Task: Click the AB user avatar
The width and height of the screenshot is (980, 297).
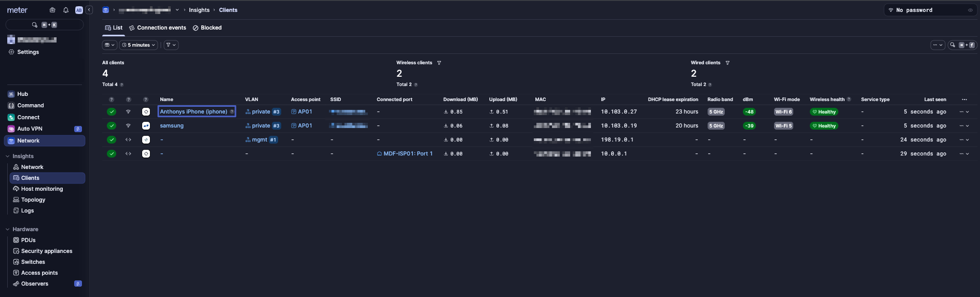Action: coord(79,10)
